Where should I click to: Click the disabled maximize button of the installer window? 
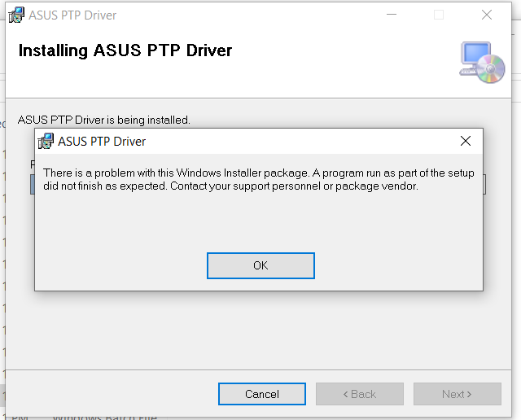coord(439,15)
